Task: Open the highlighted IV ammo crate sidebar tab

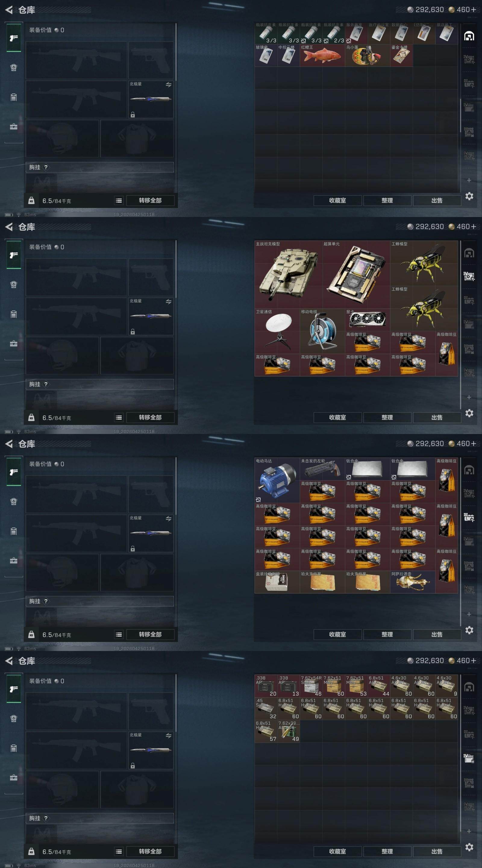Action: tap(469, 758)
